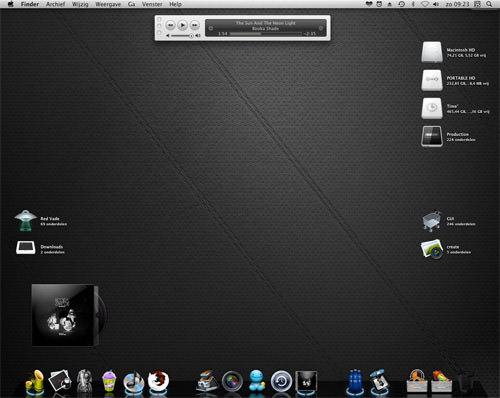Set maximum volume via loud speaker icon

[198, 36]
